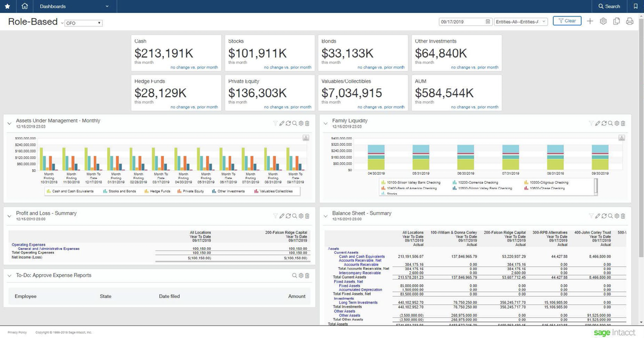This screenshot has width=644, height=338.
Task: Refresh the Family Liquidity panel
Action: point(604,124)
